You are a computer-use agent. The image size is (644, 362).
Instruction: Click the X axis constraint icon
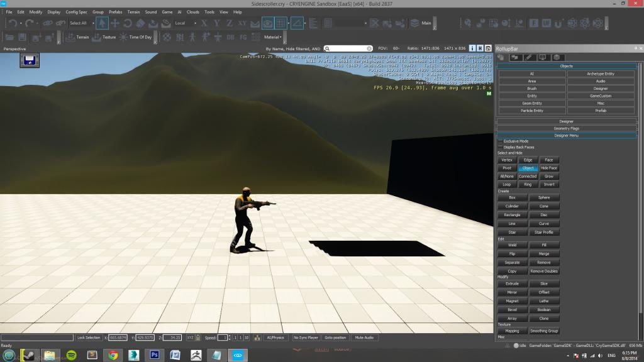tap(204, 23)
